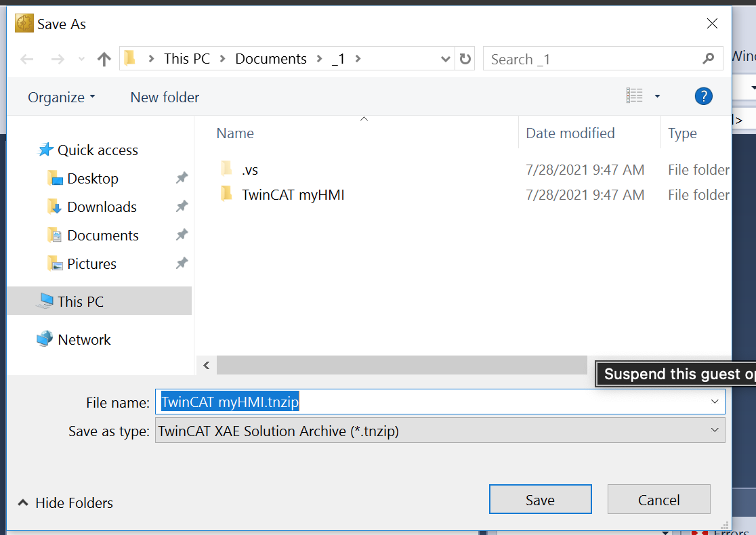Image resolution: width=756 pixels, height=535 pixels.
Task: Click the .vs folder icon
Action: 226,169
